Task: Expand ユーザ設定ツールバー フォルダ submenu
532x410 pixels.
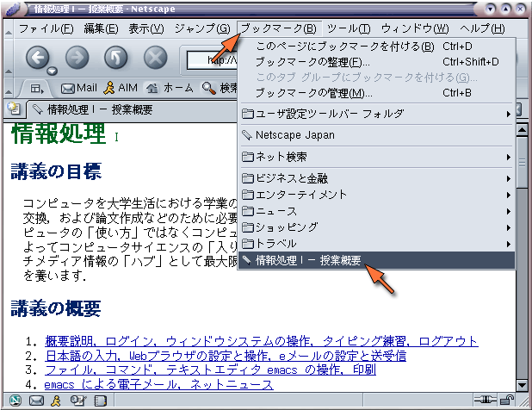Action: [376, 114]
